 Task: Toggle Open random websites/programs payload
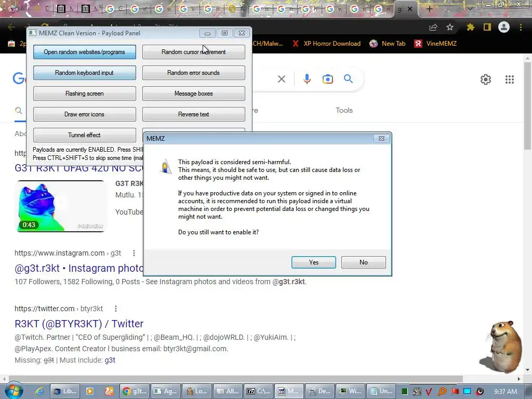[x=85, y=52]
